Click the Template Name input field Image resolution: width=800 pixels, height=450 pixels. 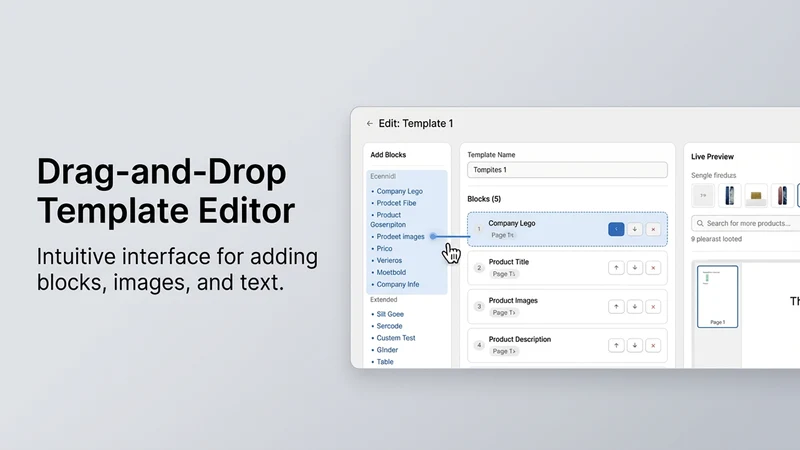(x=567, y=170)
